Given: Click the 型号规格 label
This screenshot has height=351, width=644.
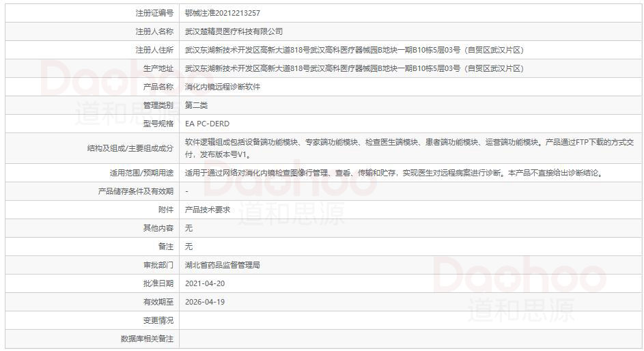Looking at the screenshot, I should 158,124.
